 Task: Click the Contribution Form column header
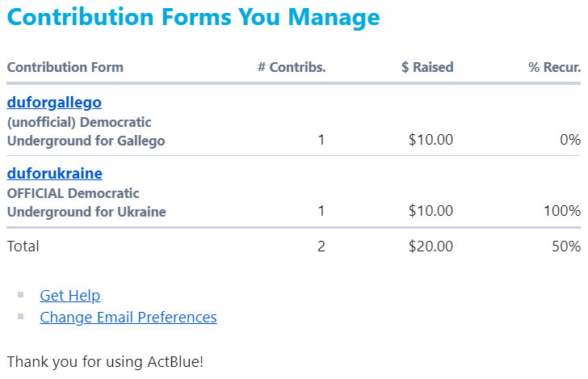[x=65, y=67]
